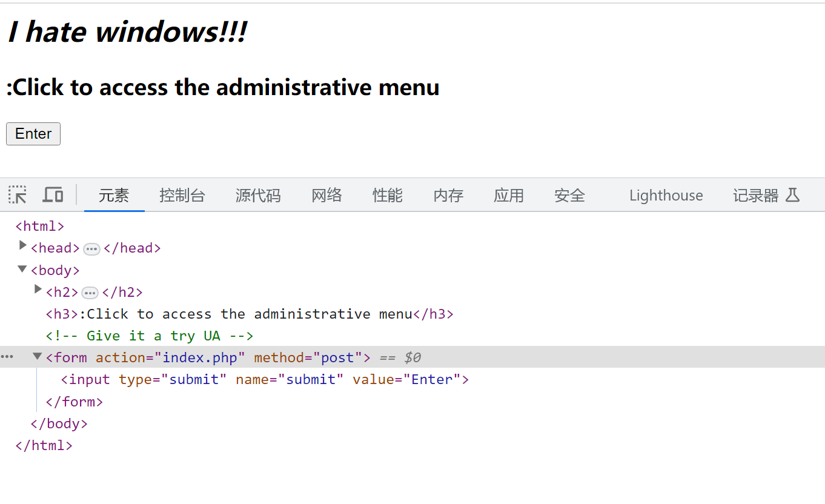This screenshot has height=504, width=825.
Task: Click the ':Click to access the administrative menu' page heading
Action: [223, 87]
